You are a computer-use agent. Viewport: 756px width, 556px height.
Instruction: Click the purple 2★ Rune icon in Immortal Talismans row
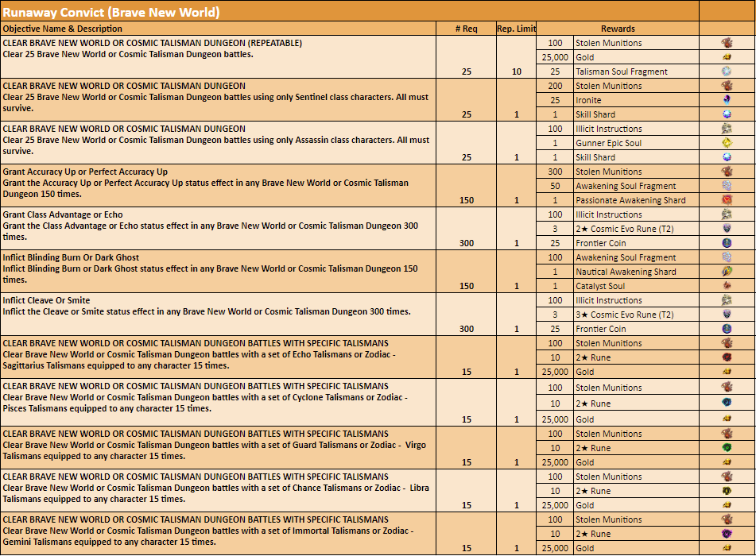[x=727, y=533]
